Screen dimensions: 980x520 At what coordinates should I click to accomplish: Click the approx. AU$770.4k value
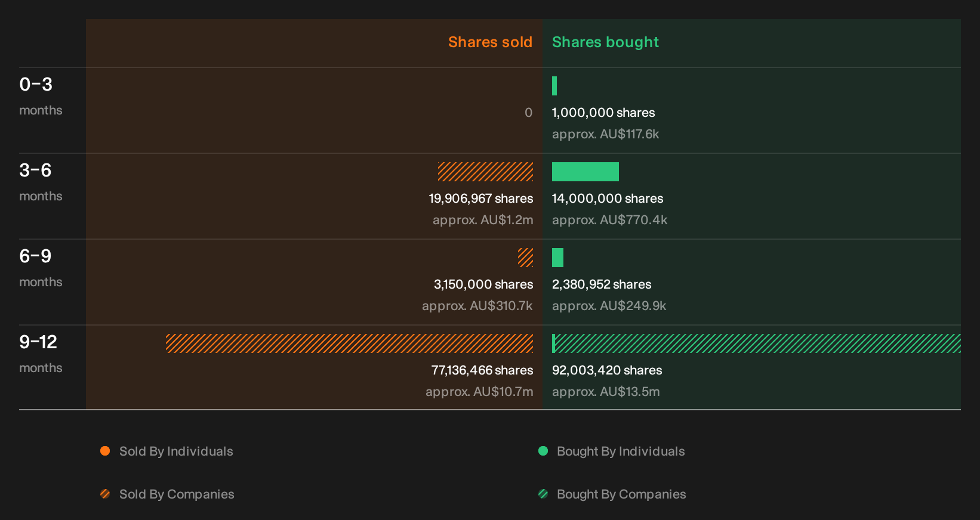(609, 220)
